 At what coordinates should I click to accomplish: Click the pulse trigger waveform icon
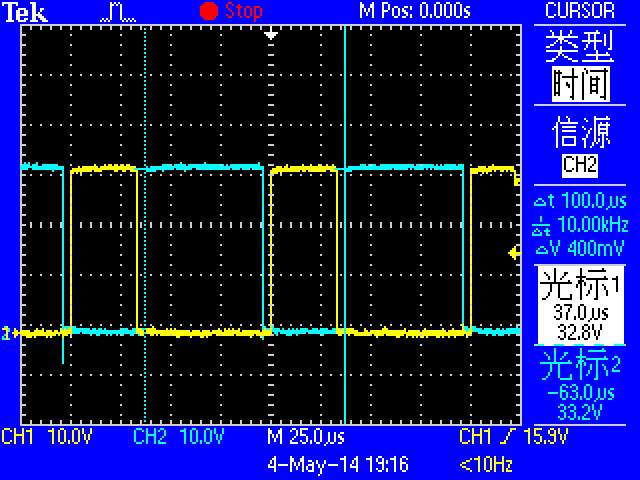(118, 12)
